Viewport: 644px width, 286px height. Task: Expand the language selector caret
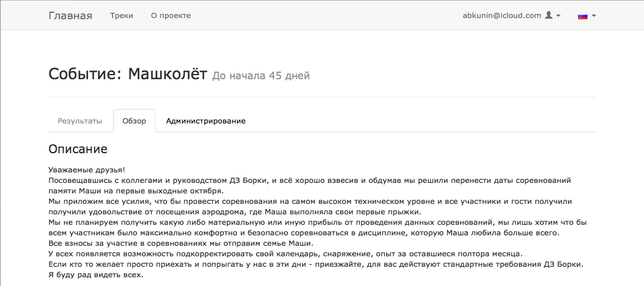(x=593, y=16)
